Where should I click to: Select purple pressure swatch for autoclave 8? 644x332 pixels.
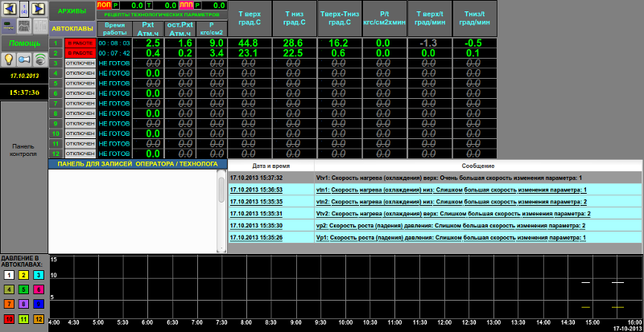click(24, 304)
